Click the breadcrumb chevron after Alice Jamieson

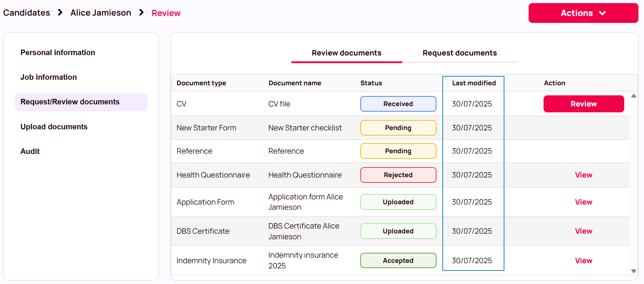(141, 12)
